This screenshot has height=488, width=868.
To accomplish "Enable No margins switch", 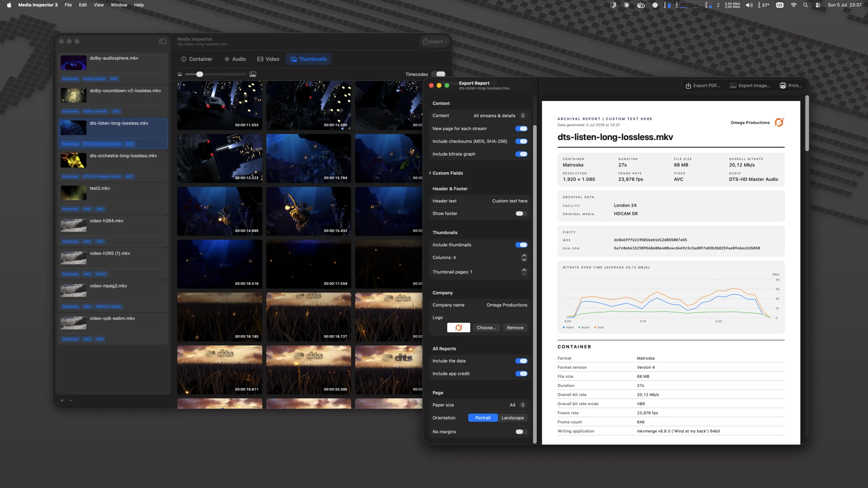I will (521, 432).
